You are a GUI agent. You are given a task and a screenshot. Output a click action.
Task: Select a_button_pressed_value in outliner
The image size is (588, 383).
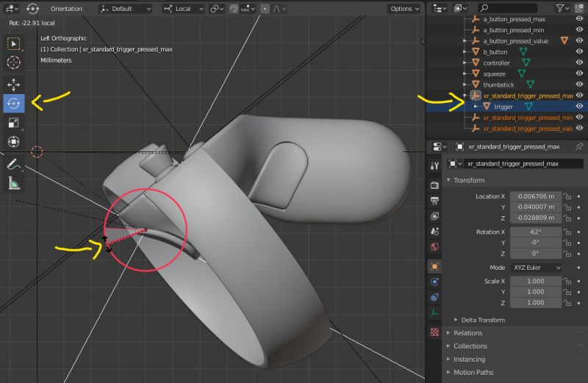pyautogui.click(x=516, y=41)
